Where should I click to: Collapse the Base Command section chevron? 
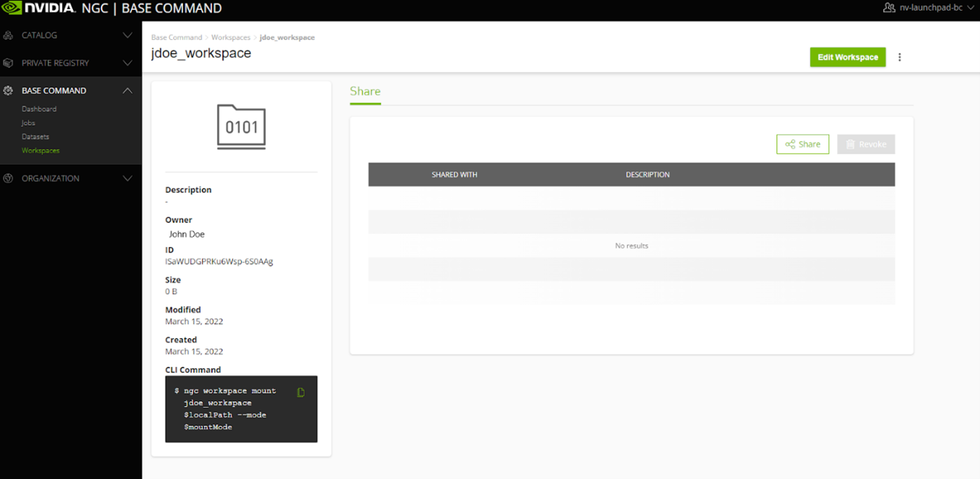127,90
